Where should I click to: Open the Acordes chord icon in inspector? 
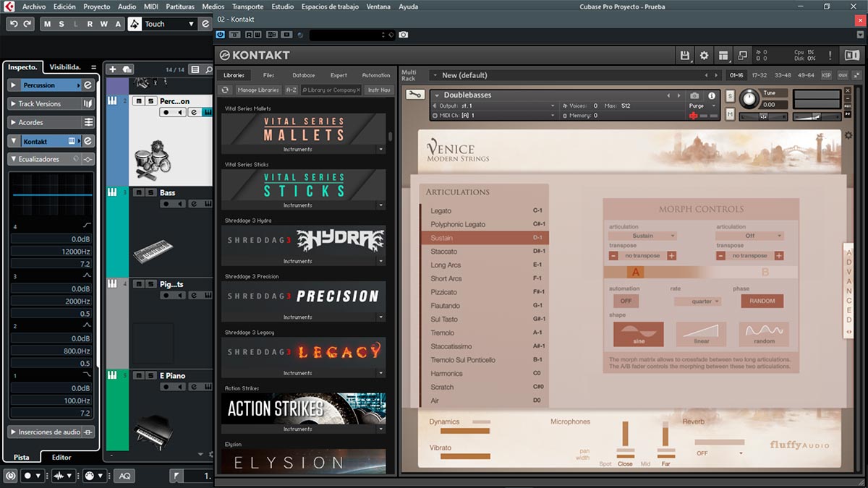[x=88, y=122]
